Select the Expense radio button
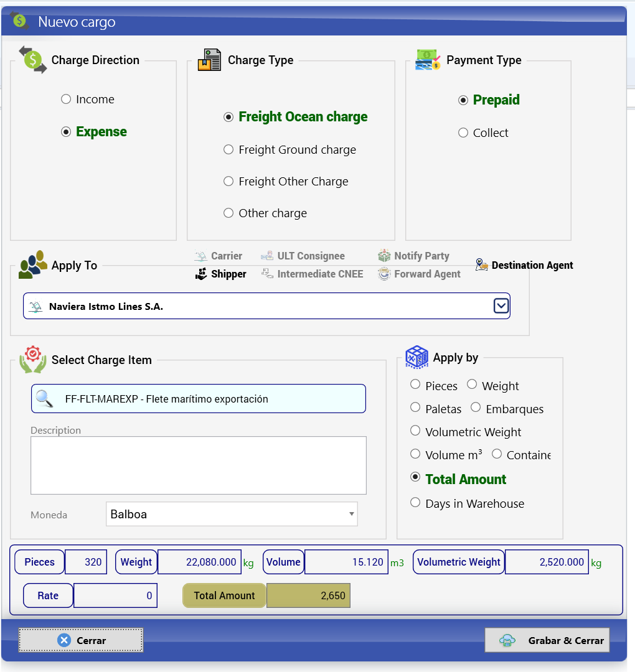 66,131
